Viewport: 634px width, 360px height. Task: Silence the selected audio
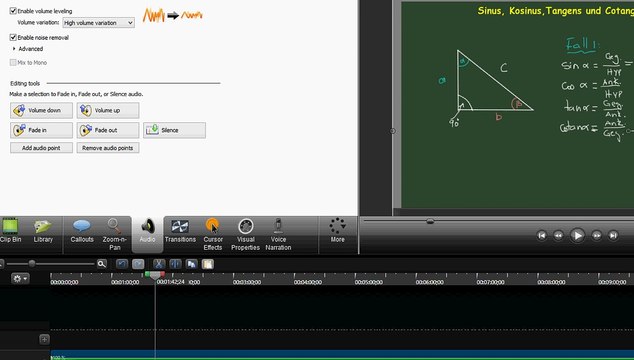coord(174,130)
